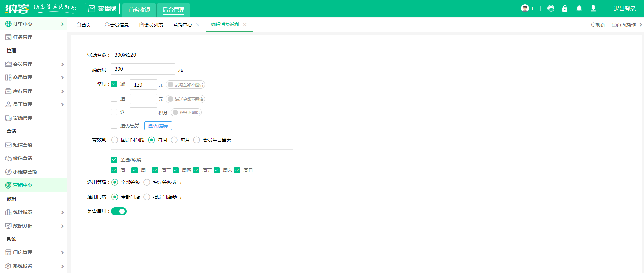Image resolution: width=644 pixels, height=273 pixels.
Task: Toggle the 是否启用 switch
Action: (x=119, y=211)
